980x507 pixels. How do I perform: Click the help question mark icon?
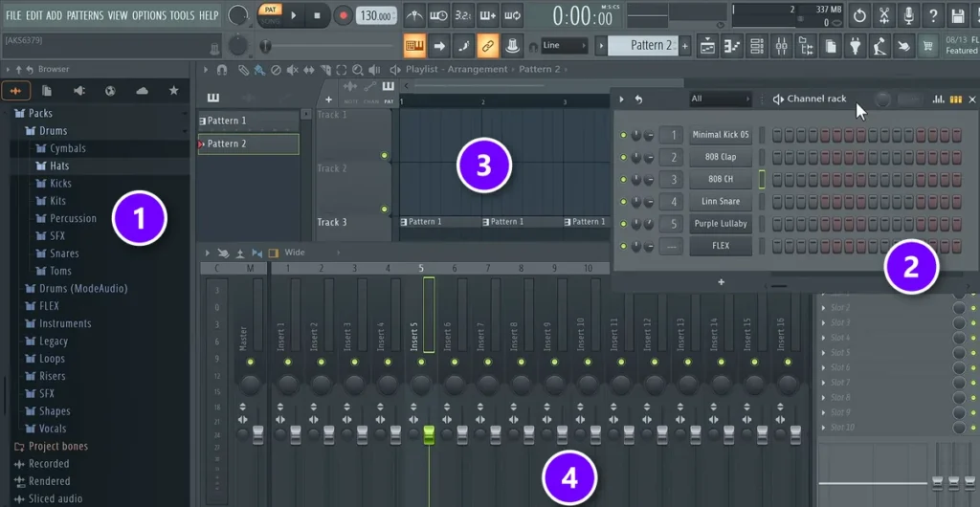click(933, 15)
